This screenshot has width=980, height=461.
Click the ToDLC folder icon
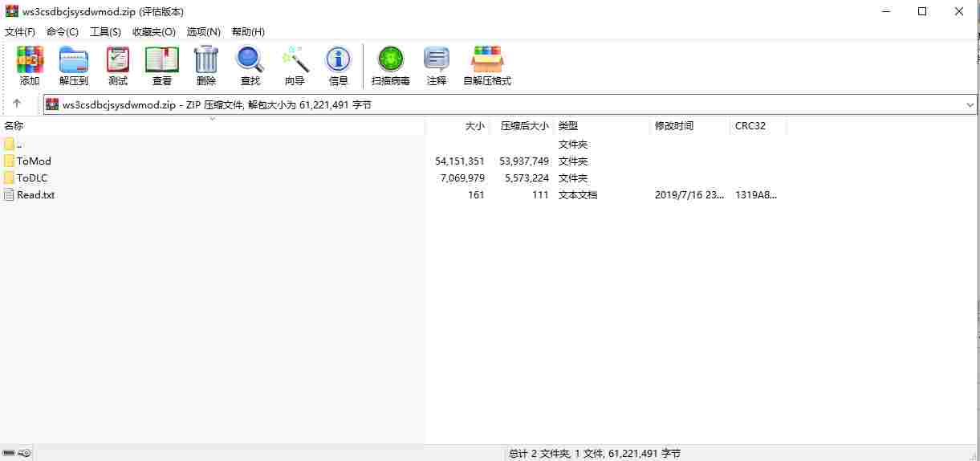pos(10,177)
